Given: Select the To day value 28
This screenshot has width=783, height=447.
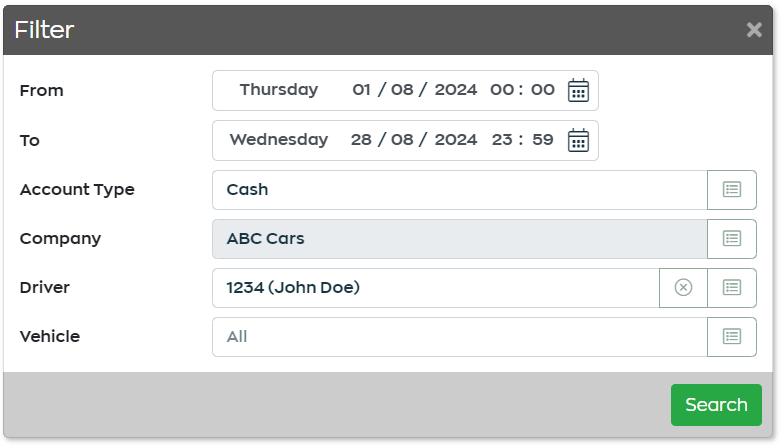Looking at the screenshot, I should pos(361,140).
